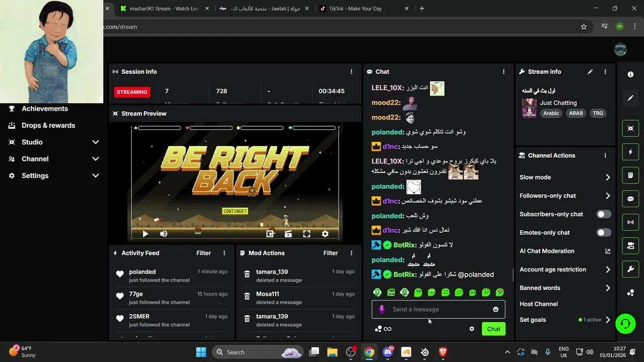The height and width of the screenshot is (362, 644).
Task: Open AI Chat Moderation link
Action: point(565,251)
